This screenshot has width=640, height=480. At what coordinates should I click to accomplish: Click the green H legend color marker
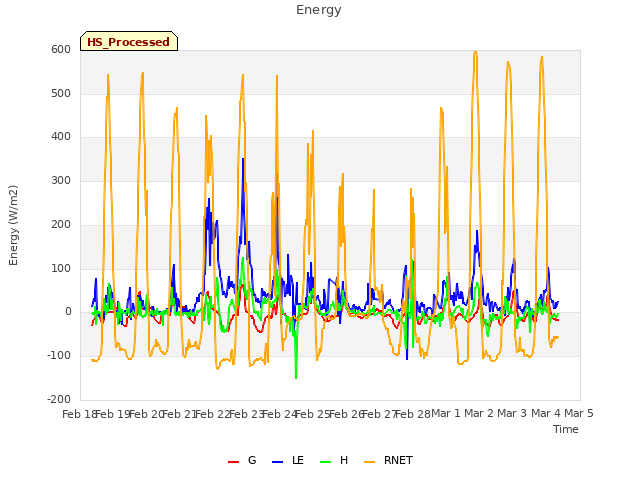pos(325,462)
